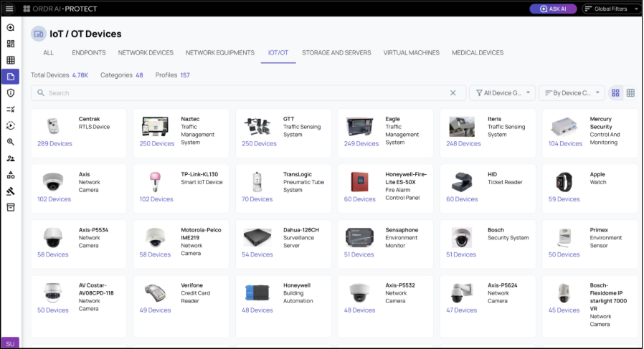This screenshot has height=349, width=644.
Task: Click into the device Search field
Action: (x=244, y=93)
